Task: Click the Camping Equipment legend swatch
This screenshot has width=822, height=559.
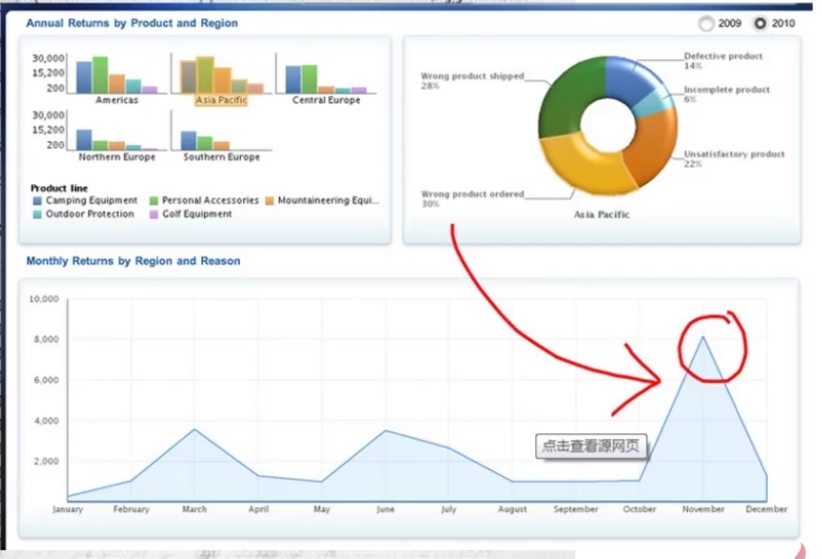Action: [x=37, y=201]
